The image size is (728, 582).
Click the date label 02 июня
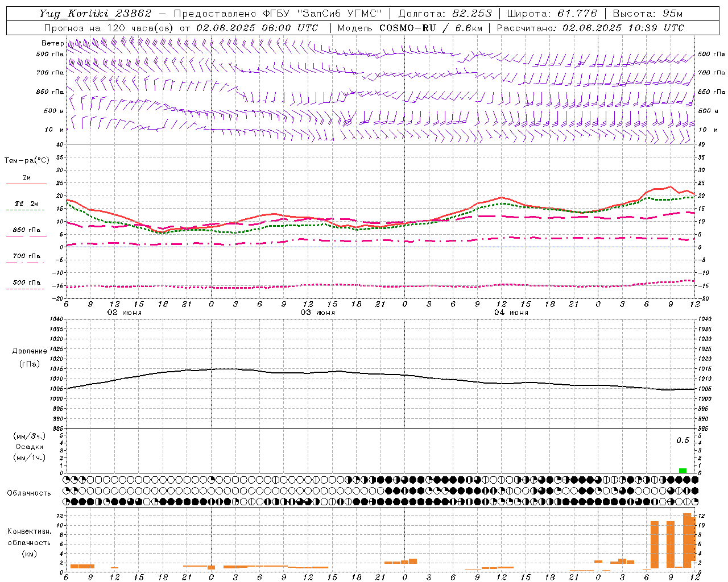click(125, 313)
